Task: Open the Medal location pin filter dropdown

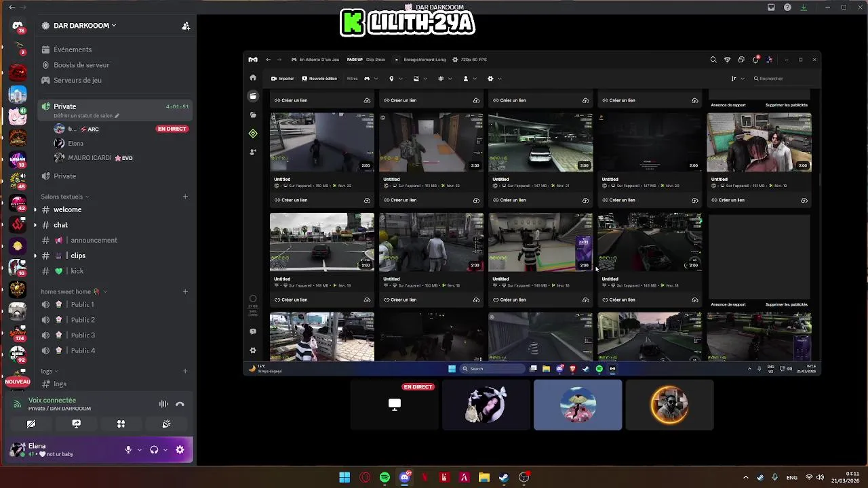Action: (395, 79)
